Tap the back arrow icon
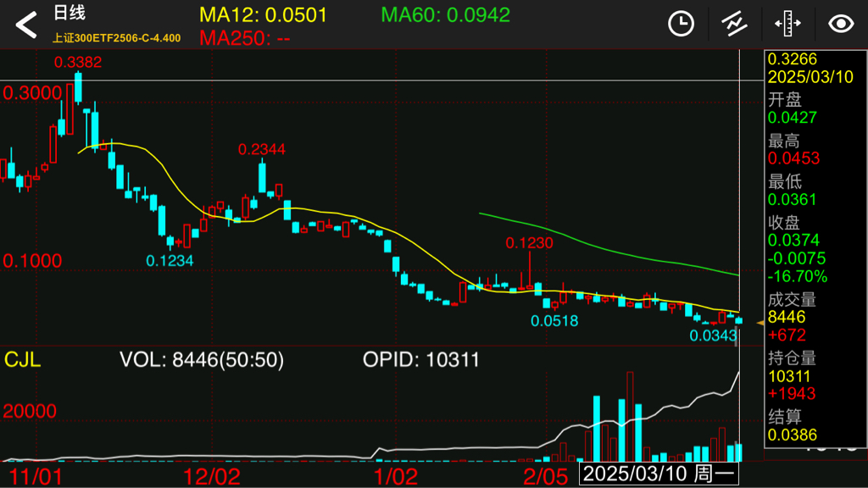The height and width of the screenshot is (488, 868). (x=26, y=25)
